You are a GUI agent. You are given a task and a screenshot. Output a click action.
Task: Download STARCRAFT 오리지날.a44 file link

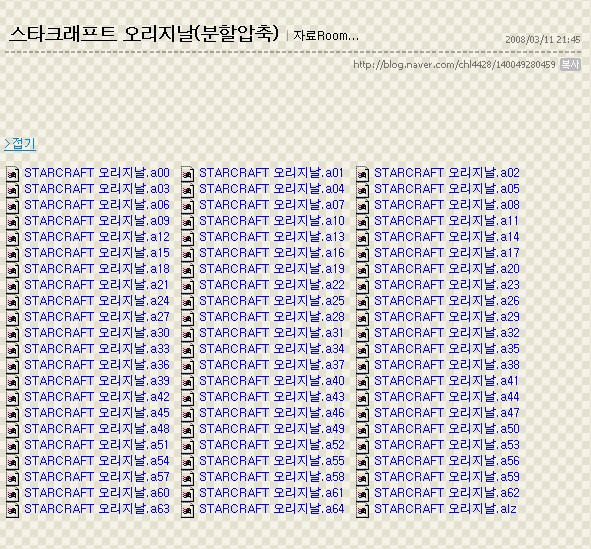tap(447, 397)
